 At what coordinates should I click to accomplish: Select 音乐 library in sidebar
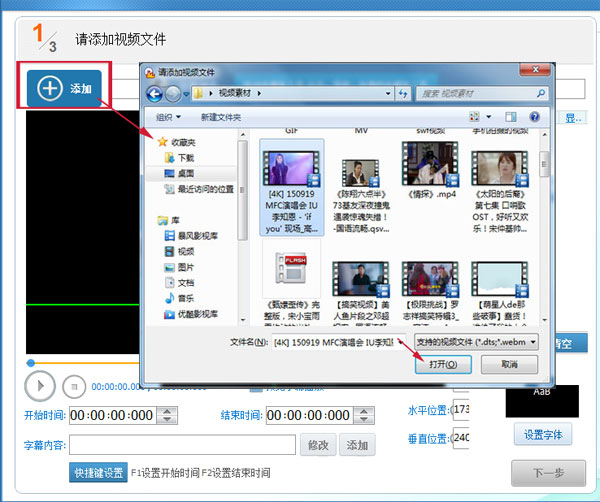point(186,298)
